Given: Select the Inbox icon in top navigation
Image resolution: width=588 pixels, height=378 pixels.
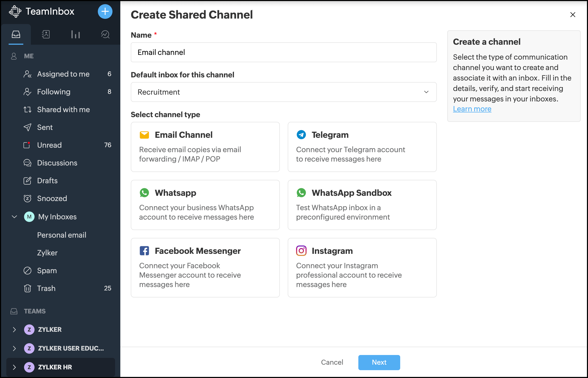Looking at the screenshot, I should (x=16, y=34).
